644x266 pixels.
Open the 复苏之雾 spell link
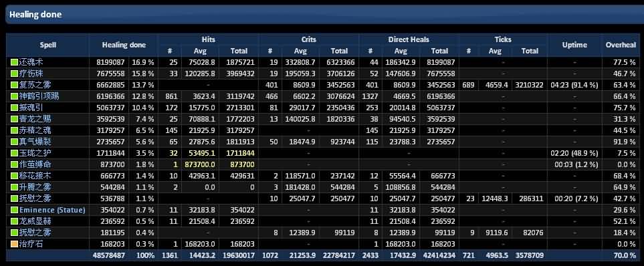(x=35, y=85)
